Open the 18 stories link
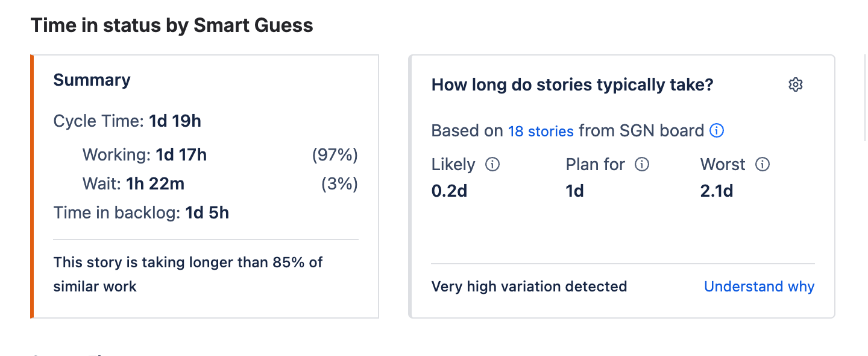 (541, 131)
